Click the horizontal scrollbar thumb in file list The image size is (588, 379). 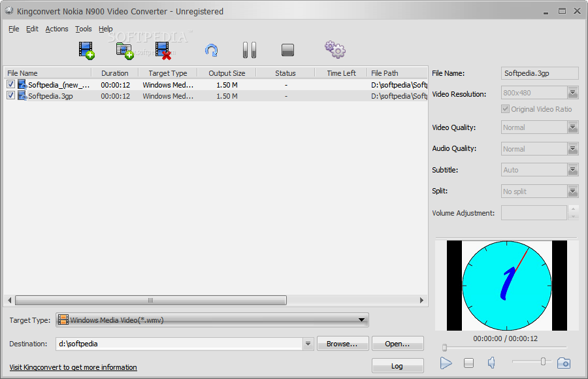pos(151,300)
